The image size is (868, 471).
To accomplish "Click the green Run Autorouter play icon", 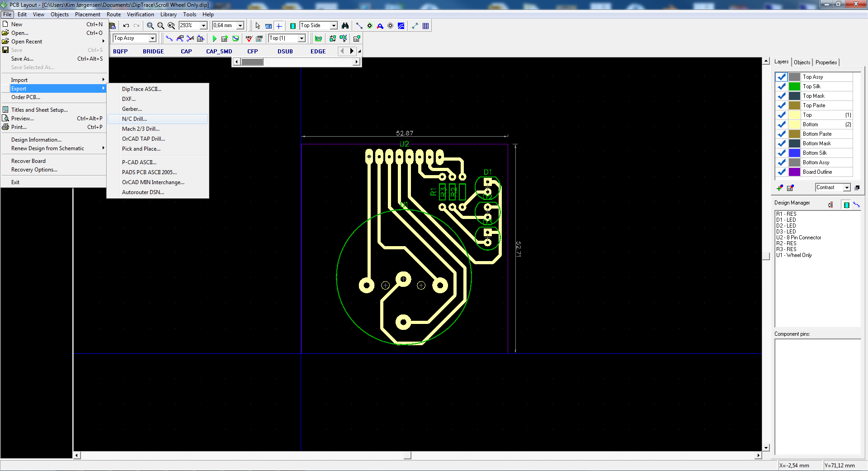I will point(214,38).
